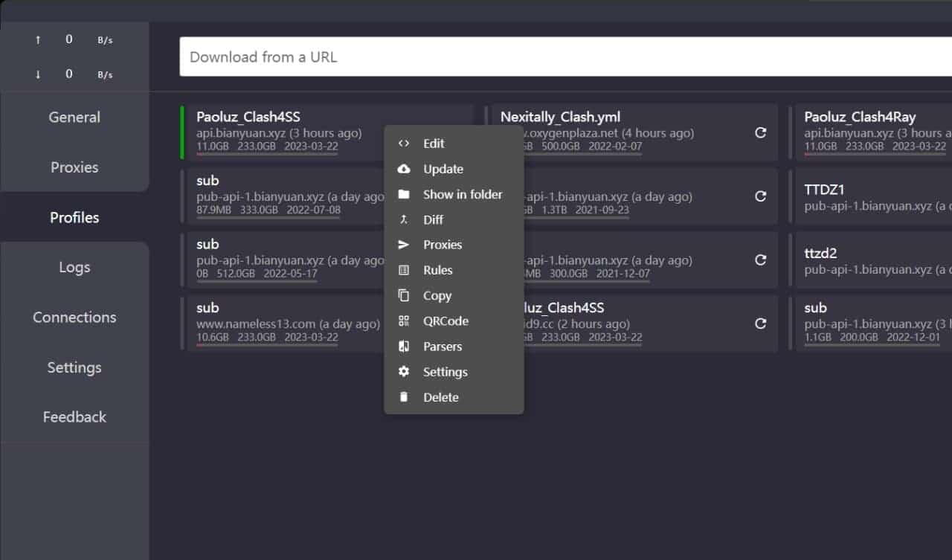Screen dimensions: 952x560
Task: Switch to the General tab
Action: 74,117
